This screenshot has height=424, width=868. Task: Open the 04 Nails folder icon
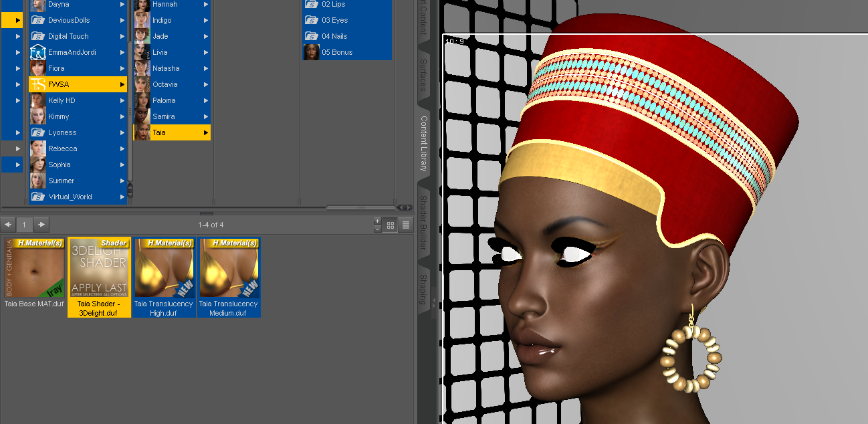point(312,36)
